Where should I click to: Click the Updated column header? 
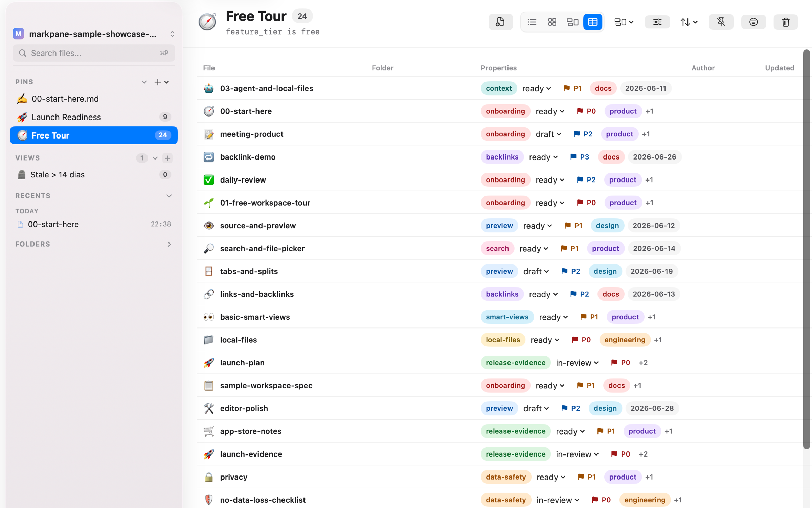[x=780, y=68]
